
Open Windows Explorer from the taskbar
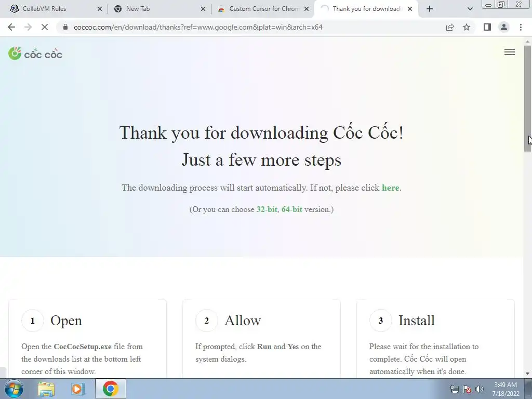46,389
